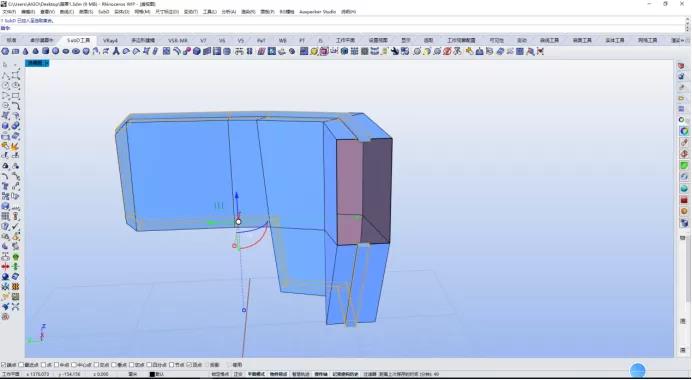Select the Polyline tool in left sidebar
The width and height of the screenshot is (692, 380).
5,75
